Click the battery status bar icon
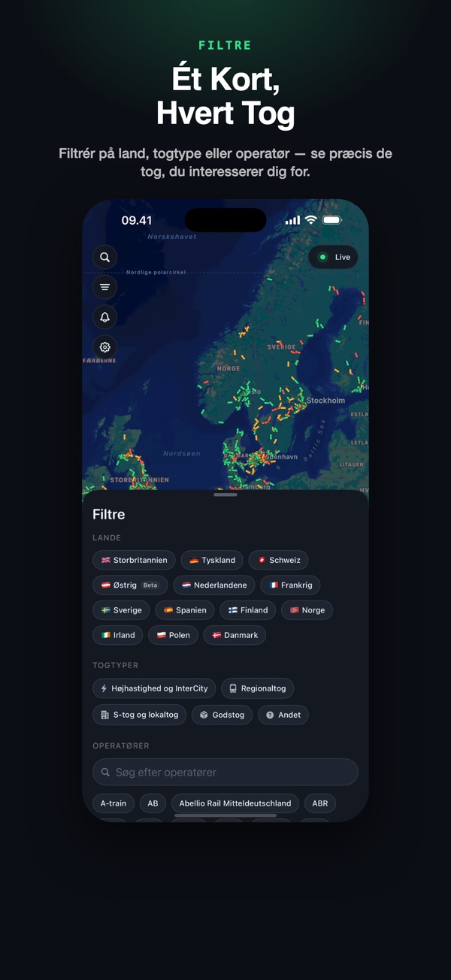The width and height of the screenshot is (451, 980). [331, 220]
